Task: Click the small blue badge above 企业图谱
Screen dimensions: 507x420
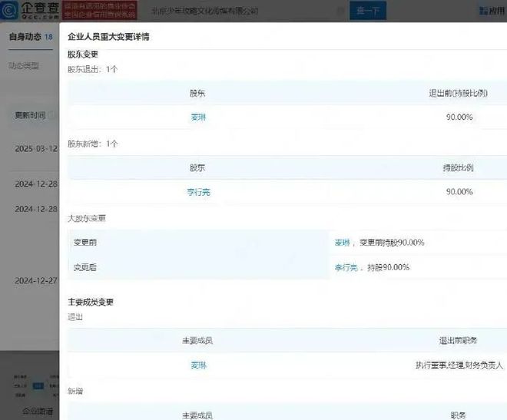Action: pyautogui.click(x=38, y=385)
